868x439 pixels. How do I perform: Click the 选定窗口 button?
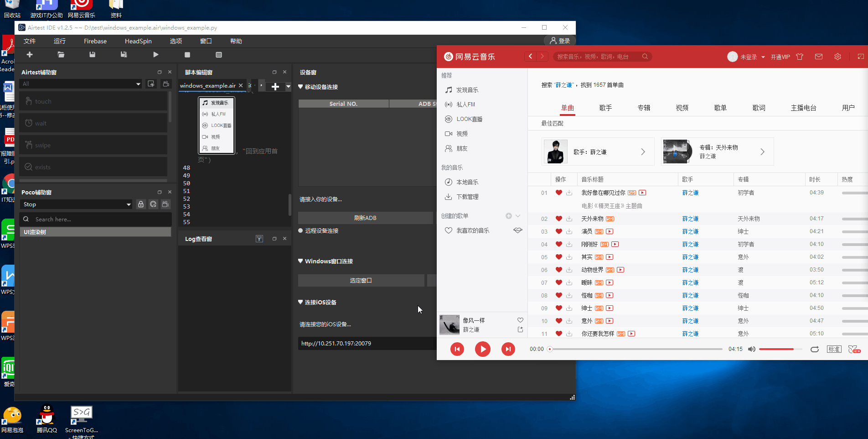click(361, 280)
